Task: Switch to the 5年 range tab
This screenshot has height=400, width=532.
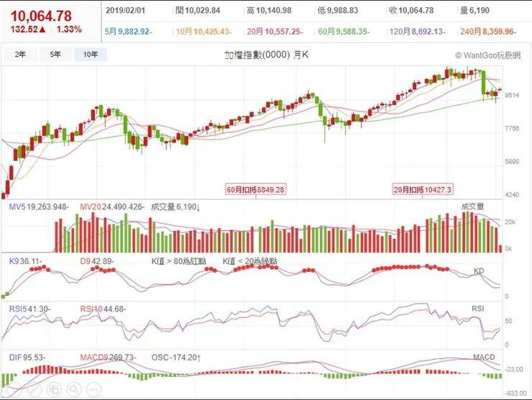Action: click(x=55, y=55)
